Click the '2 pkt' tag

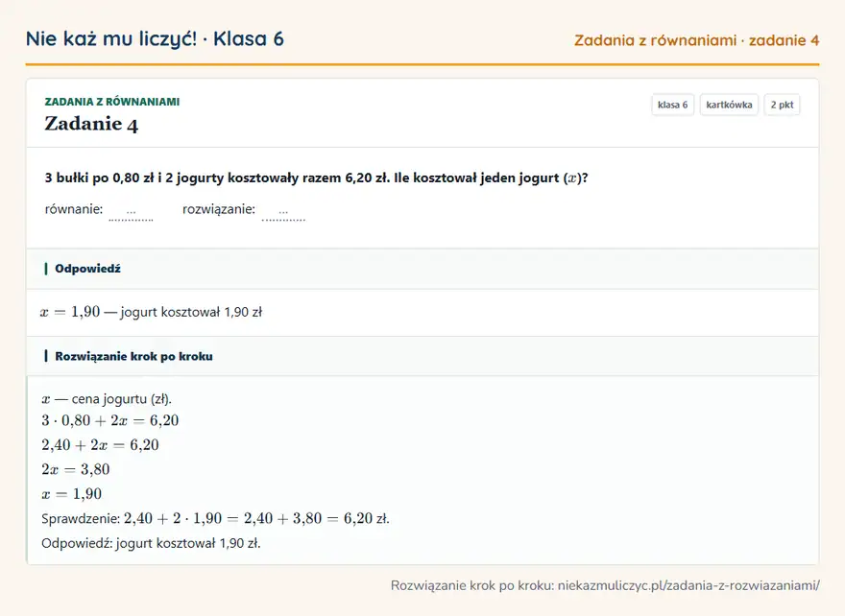coord(782,105)
